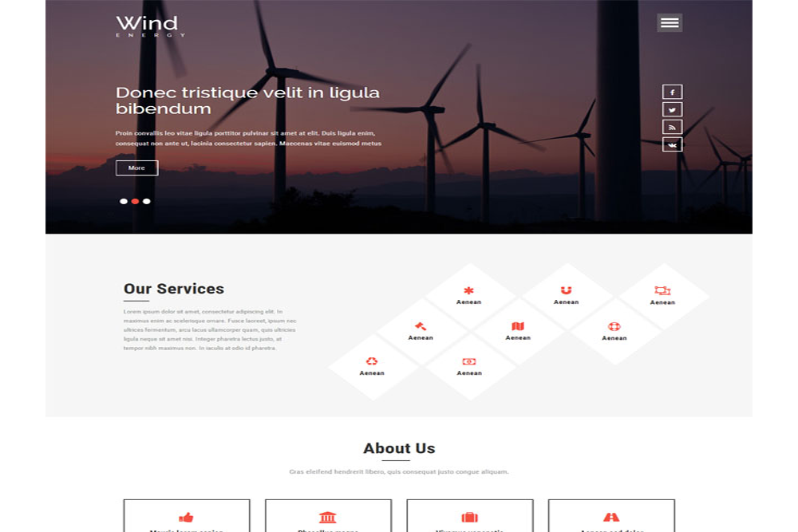Click the map service icon
The image size is (798, 532).
518,326
